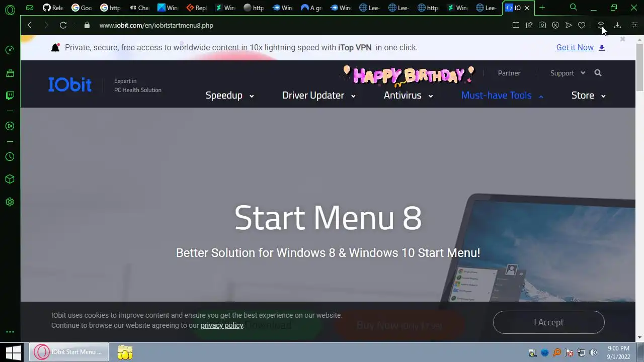Click the Windows Start button

click(x=14, y=352)
